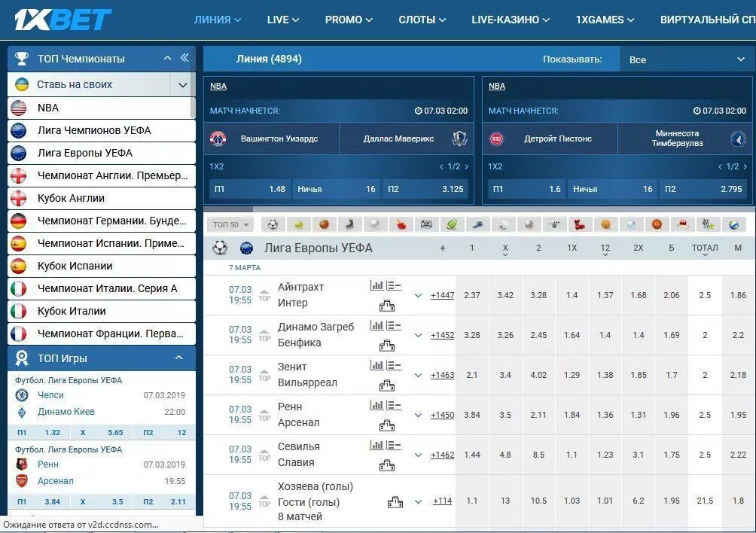
Task: Toggle TOP marker for Динамо Загреб – Бенфика match
Action: (264, 336)
